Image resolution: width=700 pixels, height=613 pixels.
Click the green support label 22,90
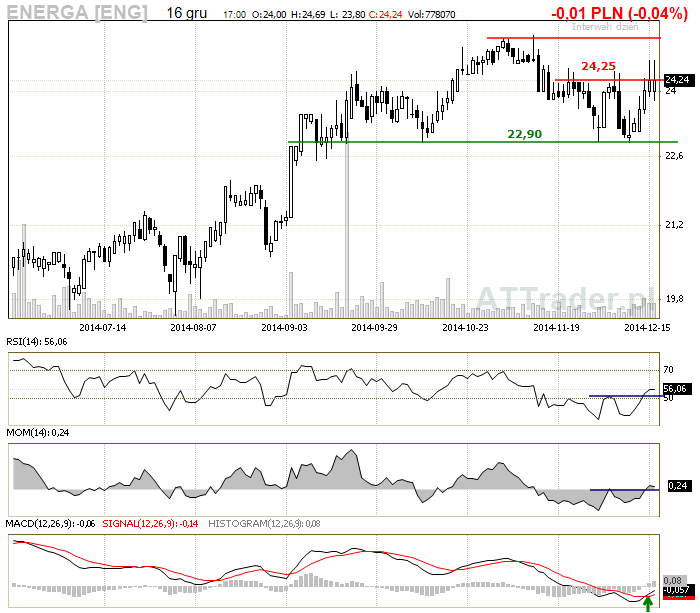pyautogui.click(x=525, y=134)
